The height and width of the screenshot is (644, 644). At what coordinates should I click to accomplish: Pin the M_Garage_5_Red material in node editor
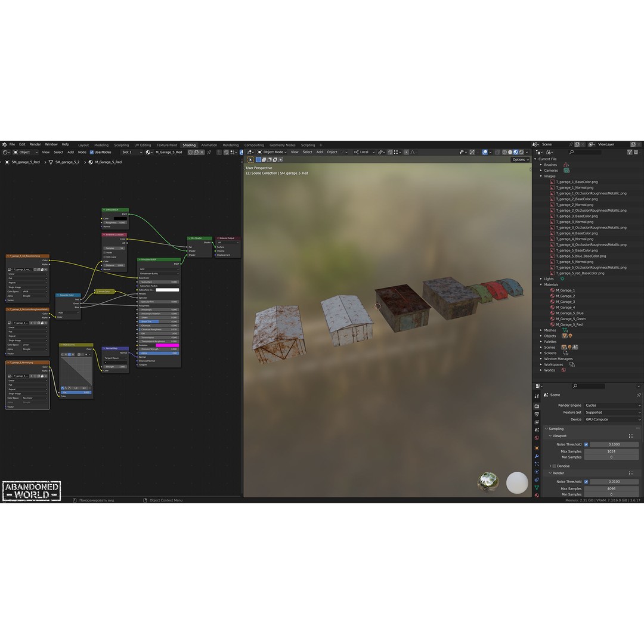pyautogui.click(x=209, y=153)
